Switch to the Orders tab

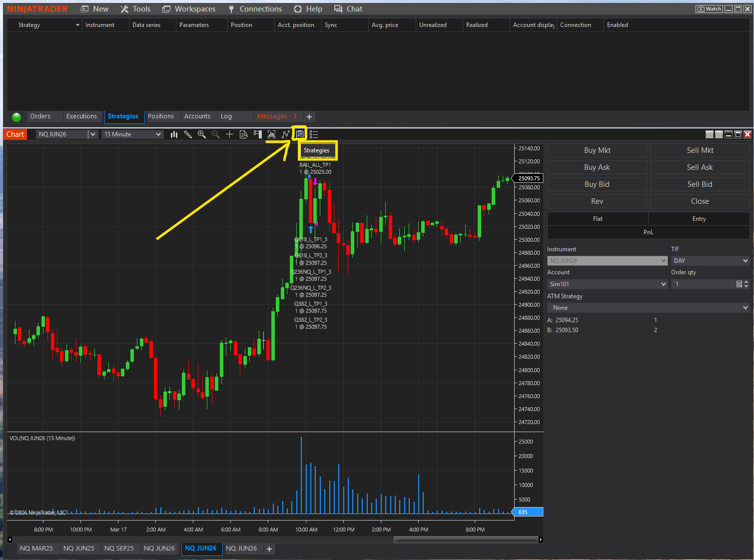coord(40,116)
